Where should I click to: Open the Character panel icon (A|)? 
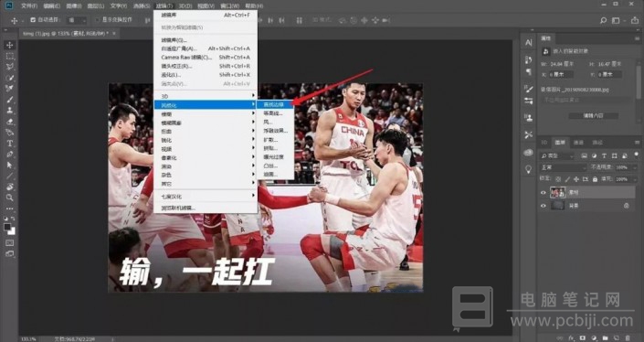(529, 42)
